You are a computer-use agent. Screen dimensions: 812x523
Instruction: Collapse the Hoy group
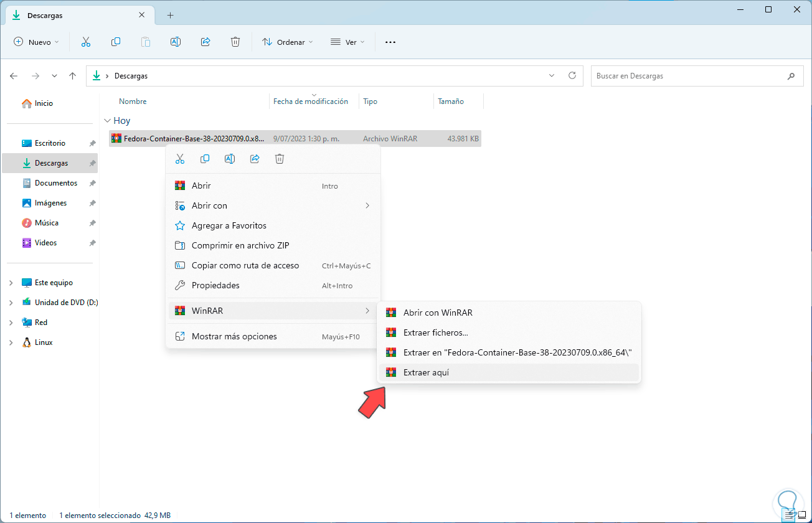coord(108,121)
